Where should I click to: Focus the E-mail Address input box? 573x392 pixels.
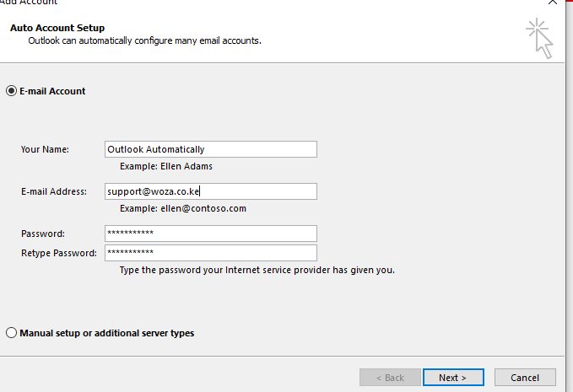pyautogui.click(x=211, y=191)
